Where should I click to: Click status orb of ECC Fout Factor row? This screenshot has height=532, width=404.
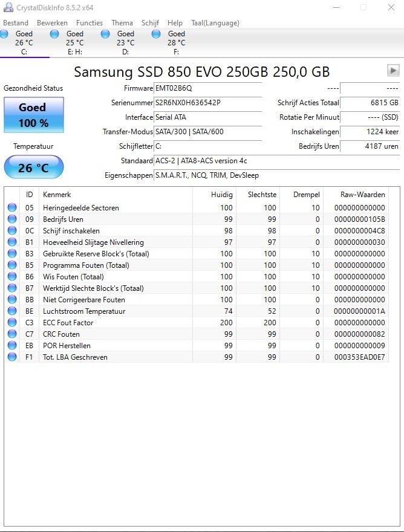(12, 322)
